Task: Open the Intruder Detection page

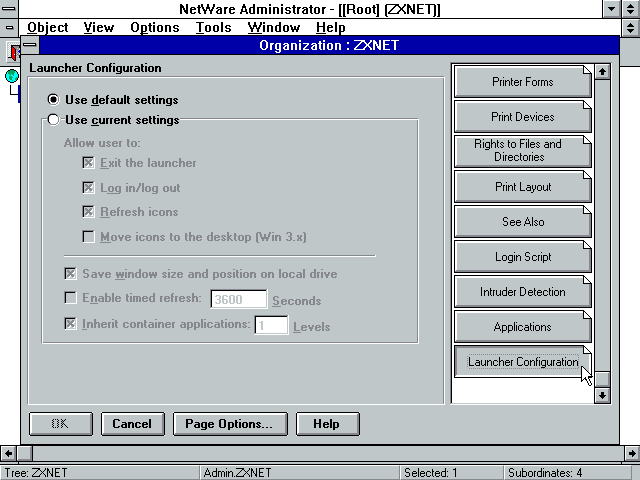Action: coord(522,292)
